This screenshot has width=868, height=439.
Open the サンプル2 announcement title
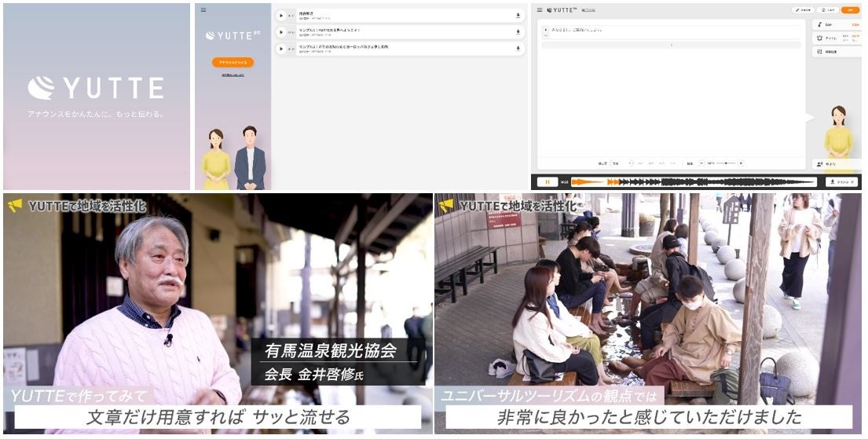pyautogui.click(x=343, y=46)
